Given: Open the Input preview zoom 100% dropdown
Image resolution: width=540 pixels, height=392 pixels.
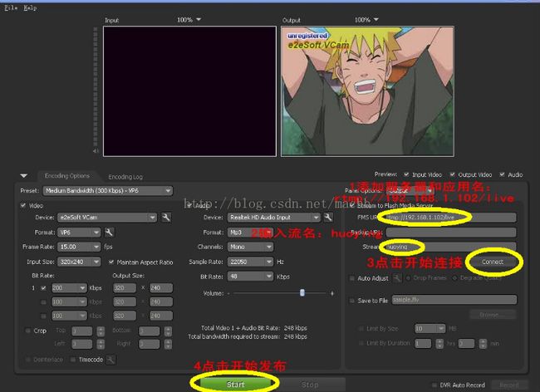Looking at the screenshot, I should (x=189, y=20).
